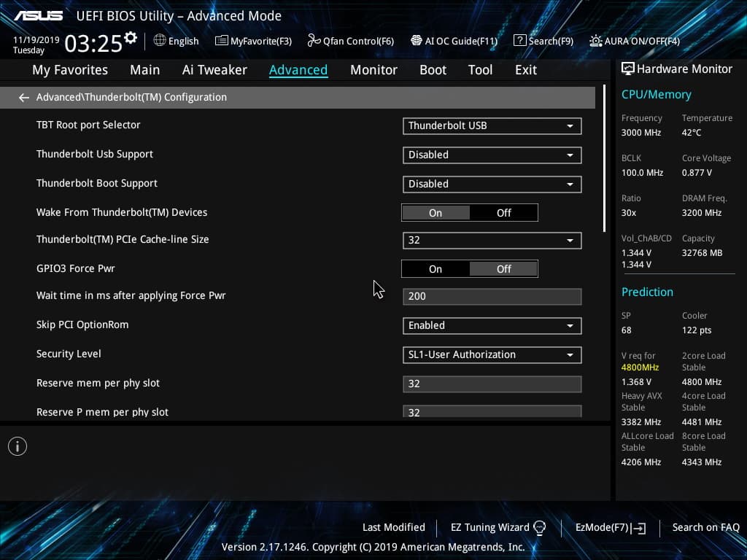Viewport: 747px width, 560px height.
Task: Switch to the Monitor tab
Action: click(373, 70)
